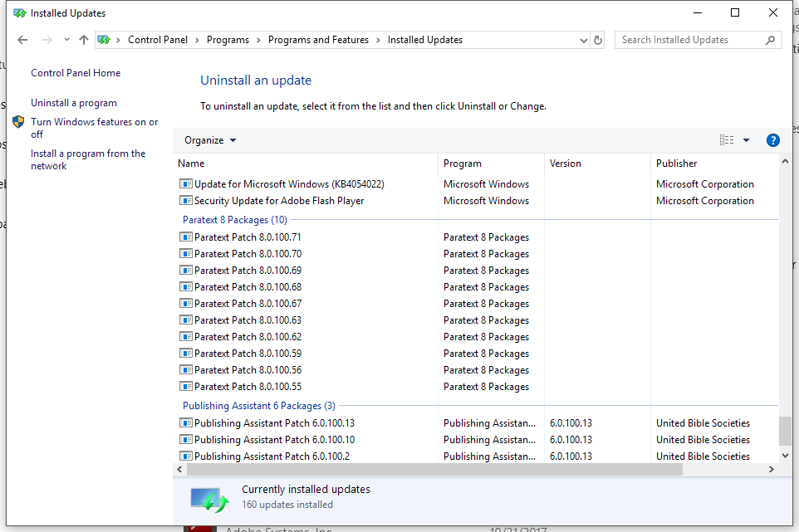799x532 pixels.
Task: Sort the list by Publisher column
Action: pos(715,164)
